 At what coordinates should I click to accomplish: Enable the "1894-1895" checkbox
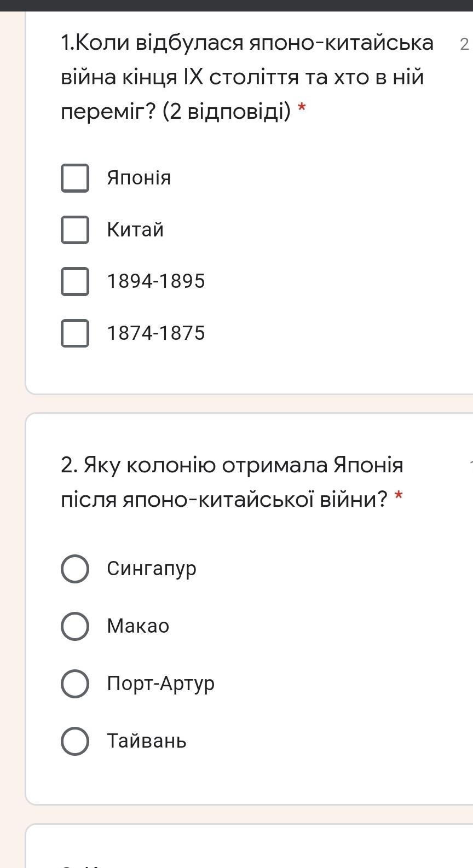(x=75, y=281)
